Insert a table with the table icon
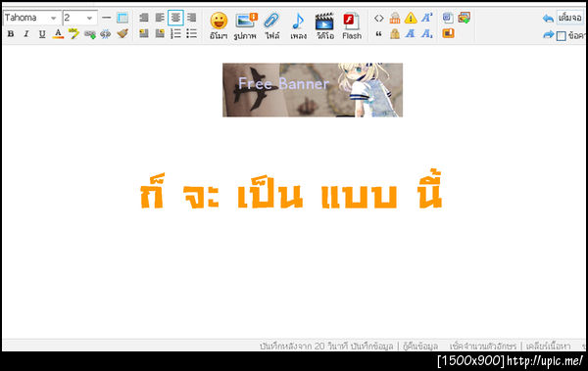Viewport: 588px width, 371px height. (x=122, y=18)
